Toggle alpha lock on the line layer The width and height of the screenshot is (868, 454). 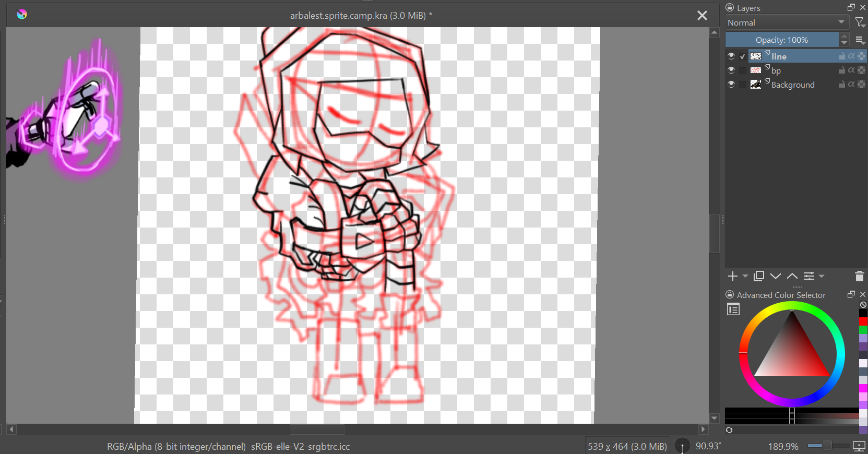[x=861, y=56]
